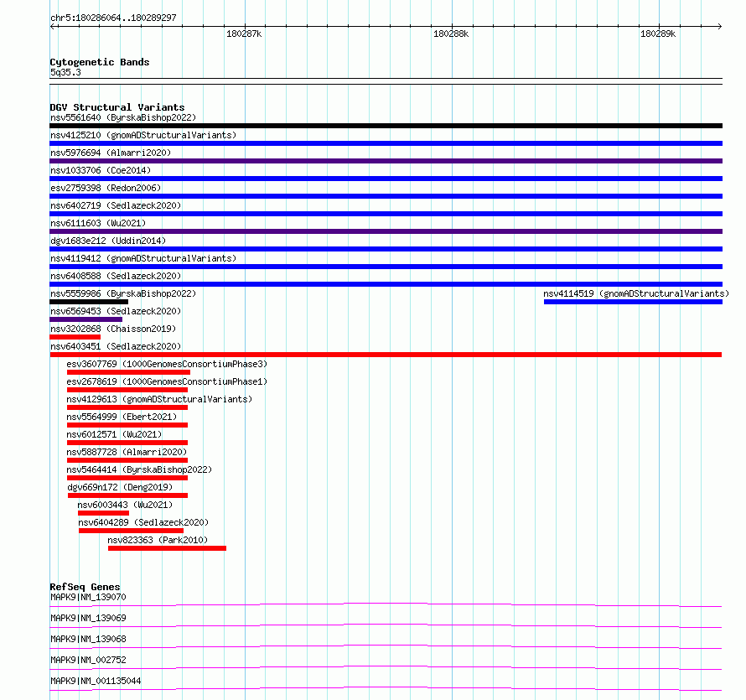Open transcript MAPK9|NM_139070
Image resolution: width=746 pixels, height=700 pixels.
click(89, 597)
